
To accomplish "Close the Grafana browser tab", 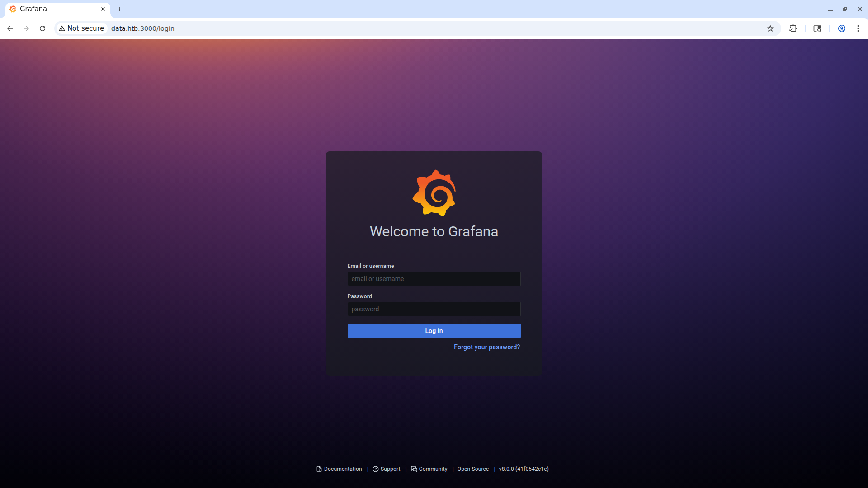I will pyautogui.click(x=103, y=9).
